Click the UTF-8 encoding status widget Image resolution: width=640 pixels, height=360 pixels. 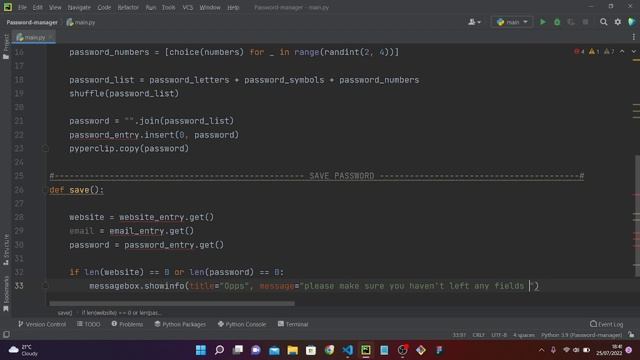tap(499, 335)
